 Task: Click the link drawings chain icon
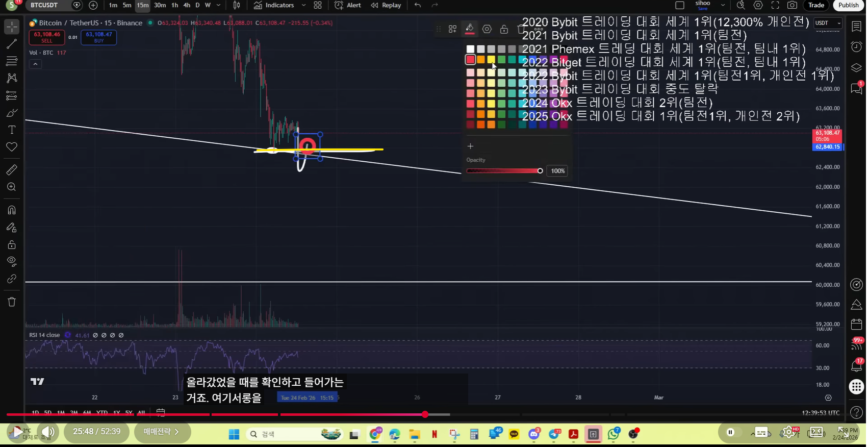12,279
